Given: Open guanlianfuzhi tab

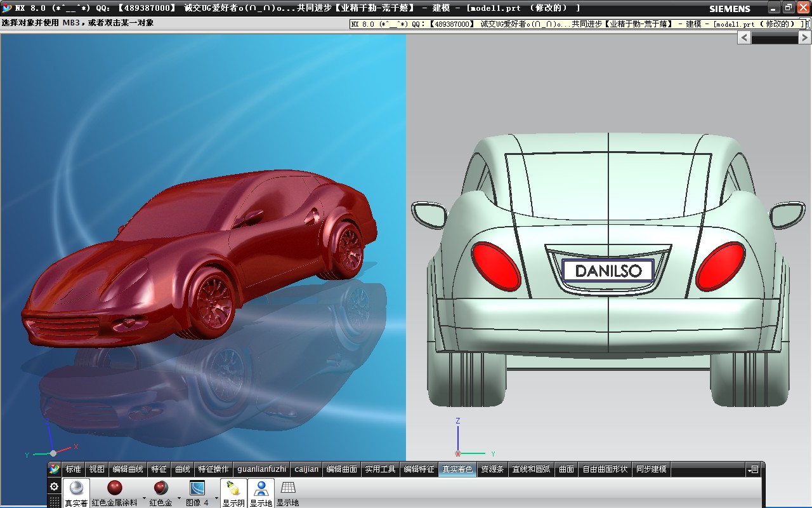Looking at the screenshot, I should coord(262,469).
